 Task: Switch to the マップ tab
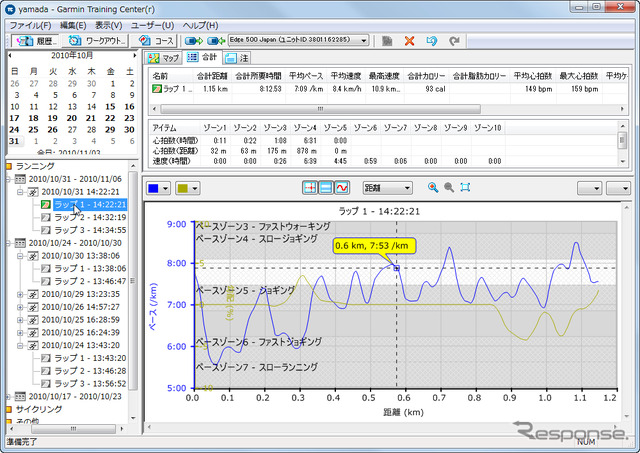[164, 58]
